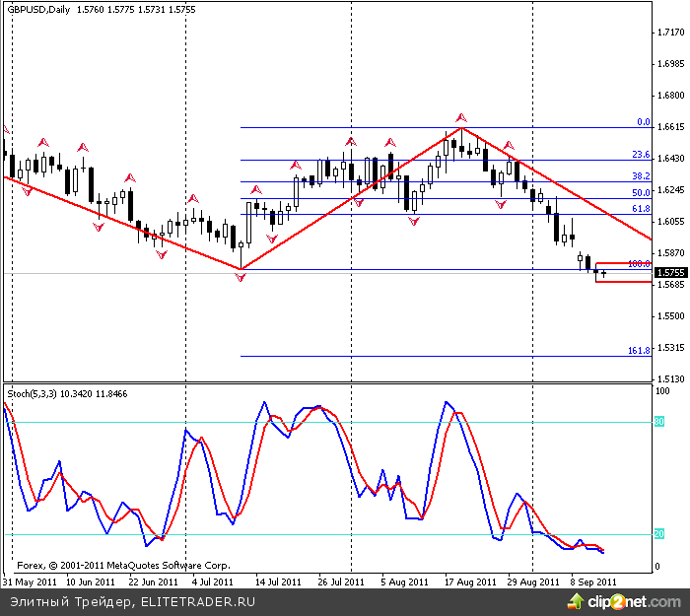Click the fractal arrow above the August peak
This screenshot has height=616, width=690.
pyautogui.click(x=460, y=118)
